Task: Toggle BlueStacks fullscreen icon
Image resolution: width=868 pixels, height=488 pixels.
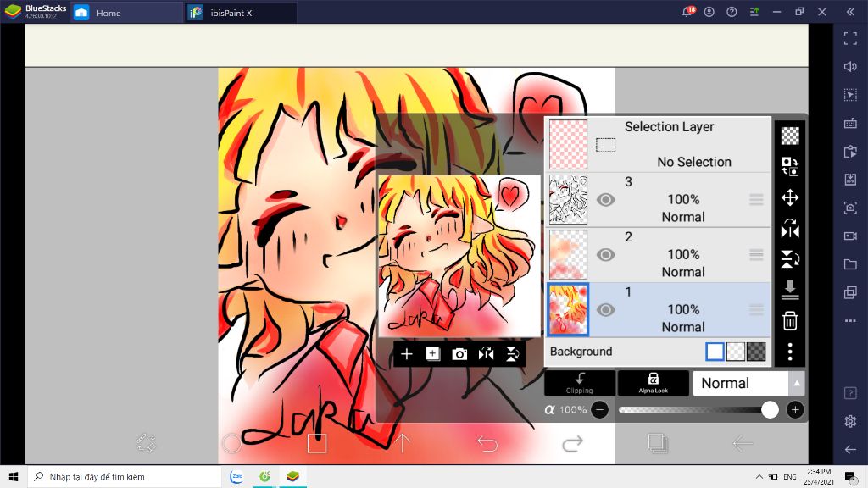Action: pos(850,38)
